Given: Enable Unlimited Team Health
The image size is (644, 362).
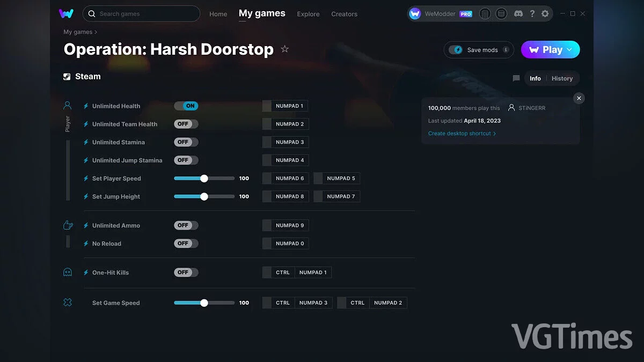Looking at the screenshot, I should pyautogui.click(x=186, y=124).
